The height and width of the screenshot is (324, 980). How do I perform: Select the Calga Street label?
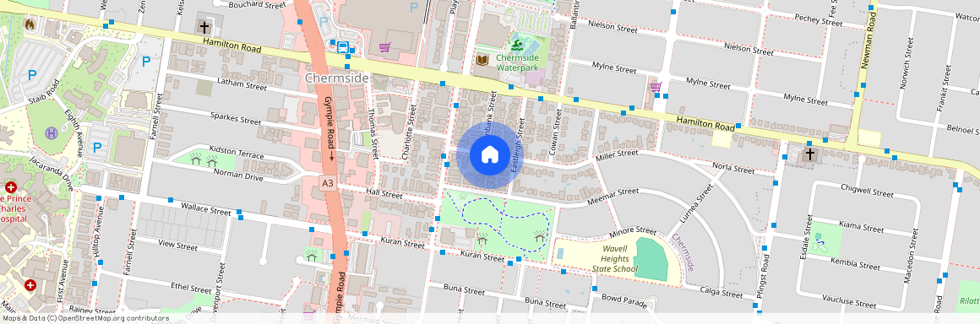click(721, 293)
